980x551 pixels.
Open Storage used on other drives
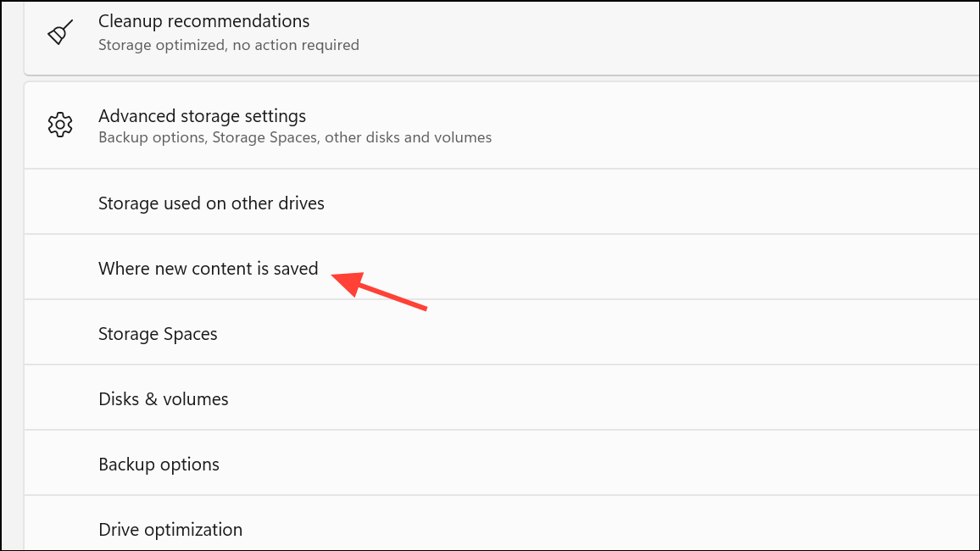[x=502, y=202]
